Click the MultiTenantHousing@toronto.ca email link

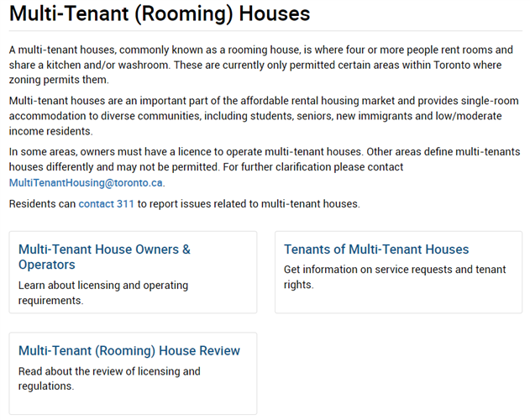(x=87, y=182)
